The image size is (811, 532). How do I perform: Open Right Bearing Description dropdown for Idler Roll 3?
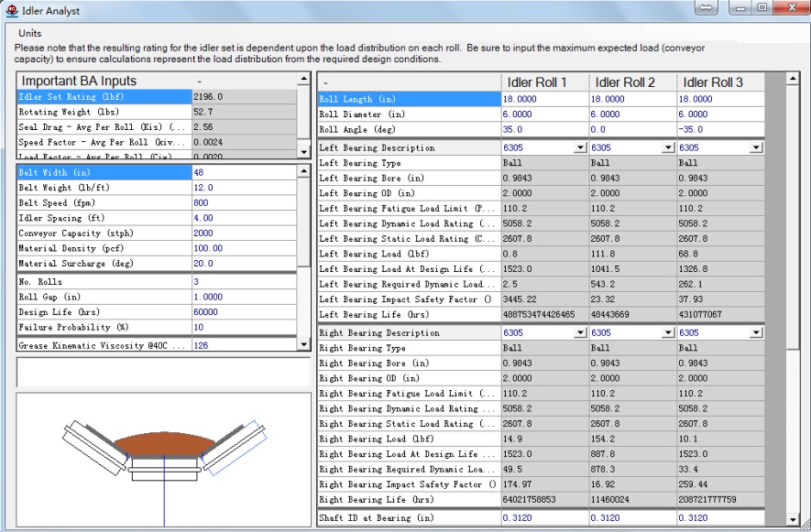(756, 333)
